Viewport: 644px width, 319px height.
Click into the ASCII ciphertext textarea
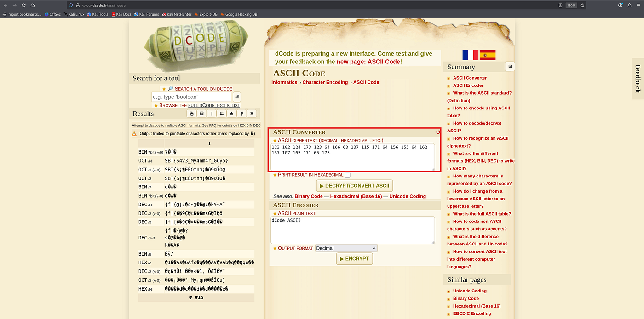point(352,157)
